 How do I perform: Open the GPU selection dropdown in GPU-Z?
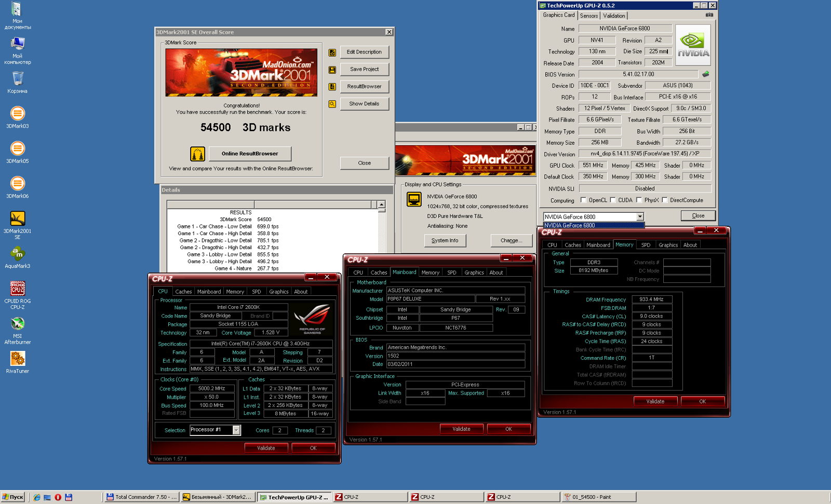640,216
